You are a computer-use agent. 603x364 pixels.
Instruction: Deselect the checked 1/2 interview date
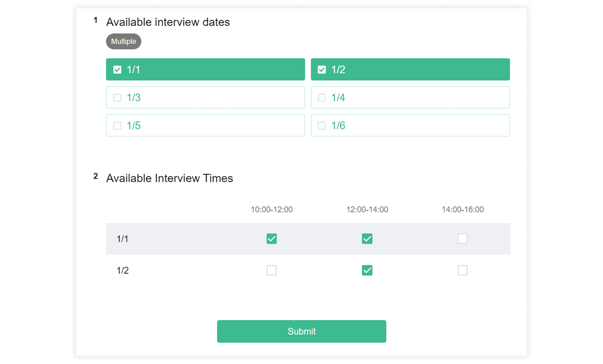tap(410, 69)
